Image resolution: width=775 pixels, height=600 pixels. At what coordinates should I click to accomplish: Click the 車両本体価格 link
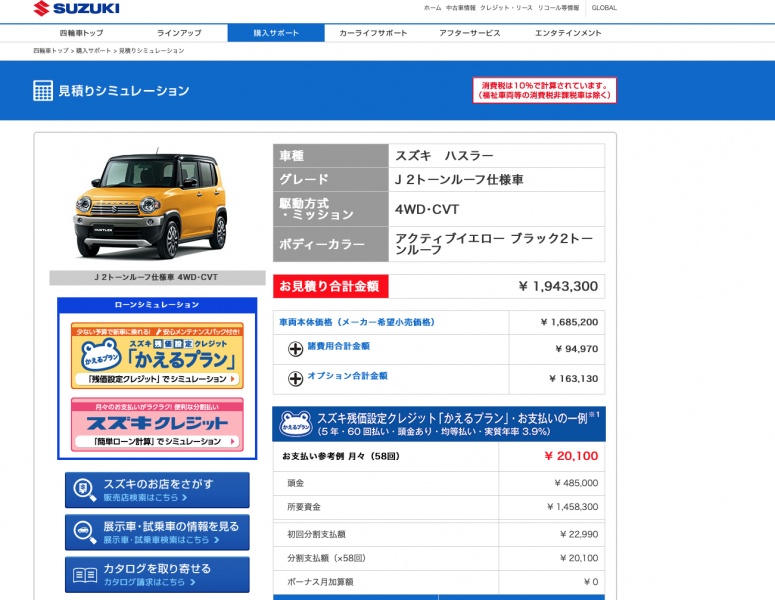pyautogui.click(x=357, y=322)
